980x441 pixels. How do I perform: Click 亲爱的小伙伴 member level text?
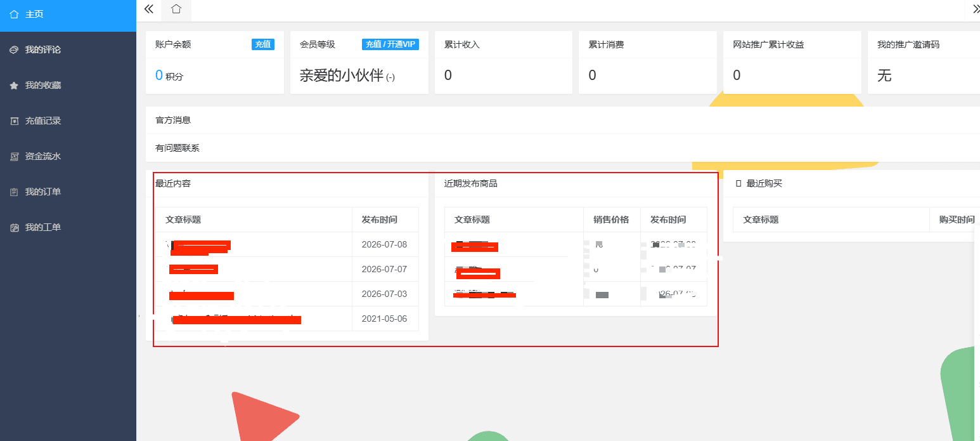click(342, 76)
